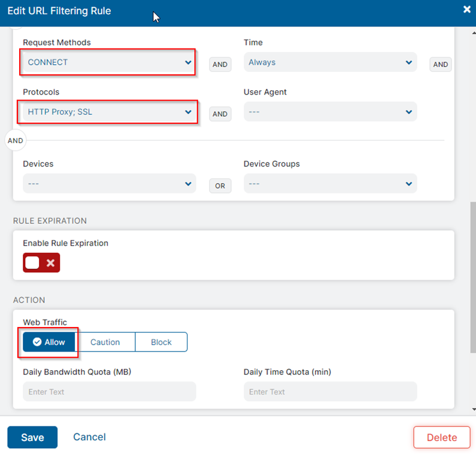Screen dimensions: 476x454
Task: Select Block for Web Traffic
Action: 161,342
